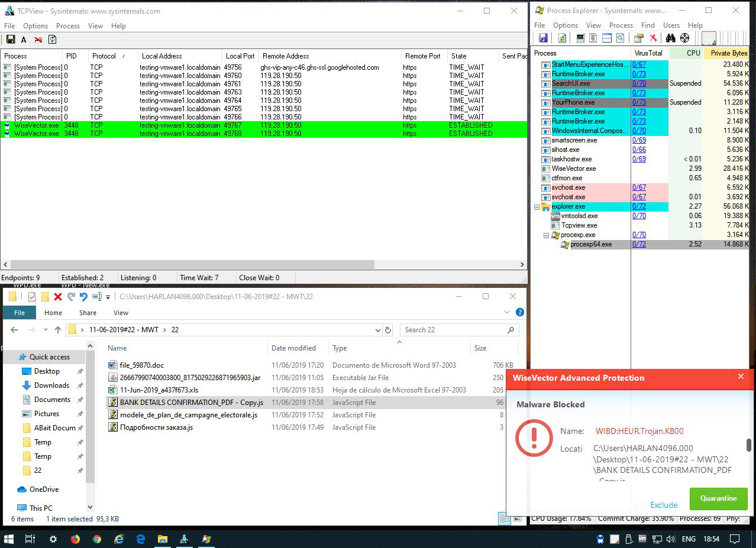Viewport: 756px width, 548px height.
Task: Click volume icon in system tray
Action: (670, 539)
